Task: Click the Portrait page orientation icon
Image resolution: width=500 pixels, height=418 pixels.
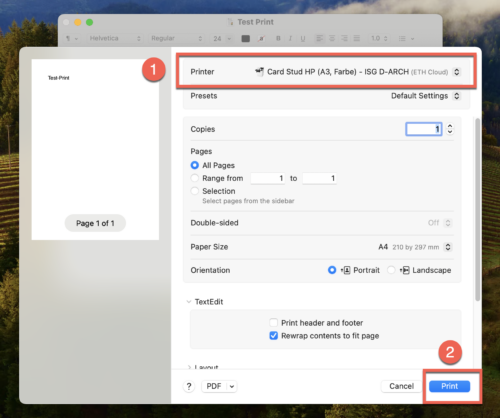Action: (x=346, y=270)
